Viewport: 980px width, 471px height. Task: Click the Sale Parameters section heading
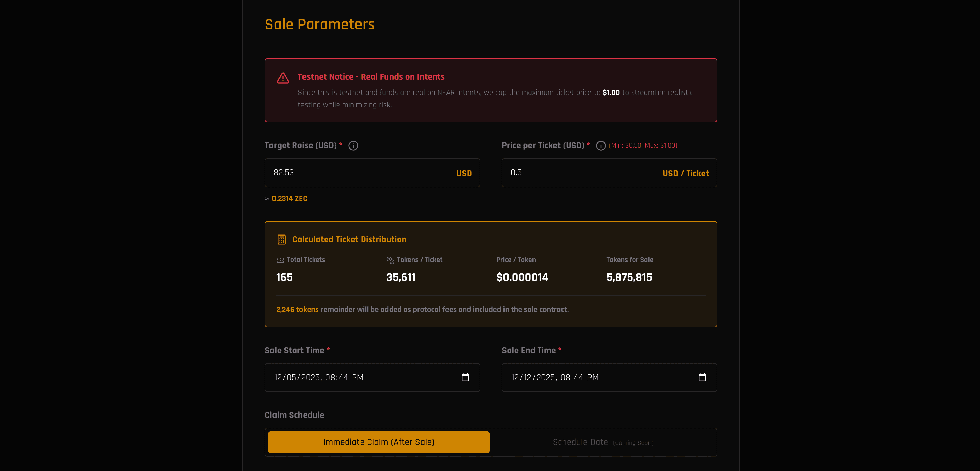(320, 24)
